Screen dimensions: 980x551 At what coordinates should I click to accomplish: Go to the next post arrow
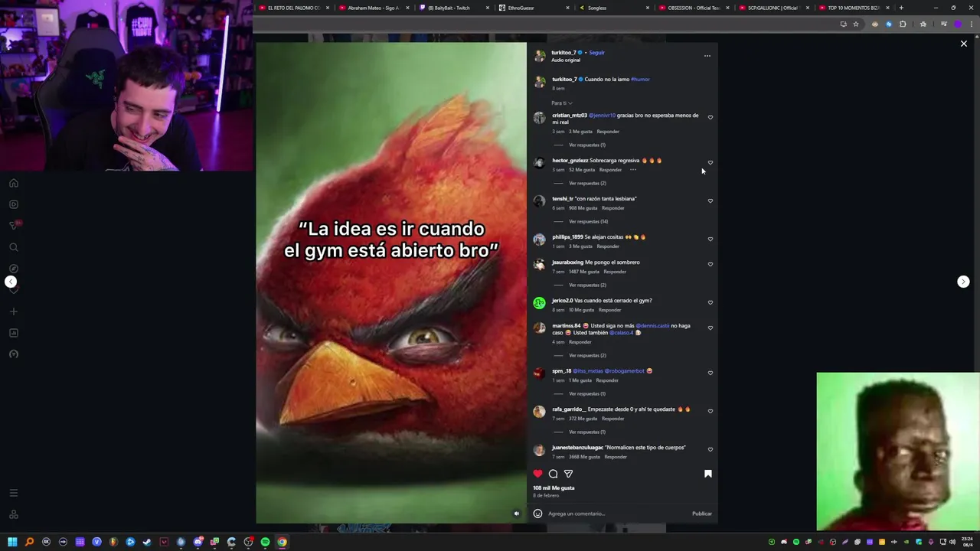click(x=963, y=282)
